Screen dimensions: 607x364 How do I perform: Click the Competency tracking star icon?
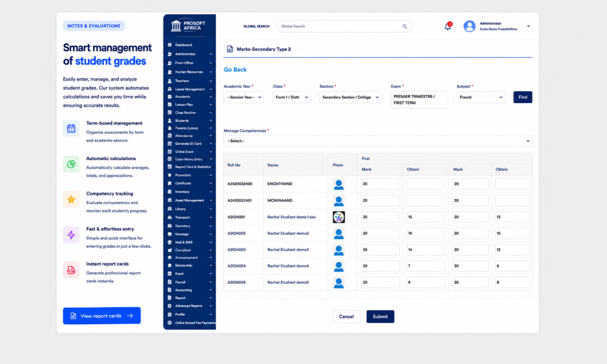click(x=71, y=199)
